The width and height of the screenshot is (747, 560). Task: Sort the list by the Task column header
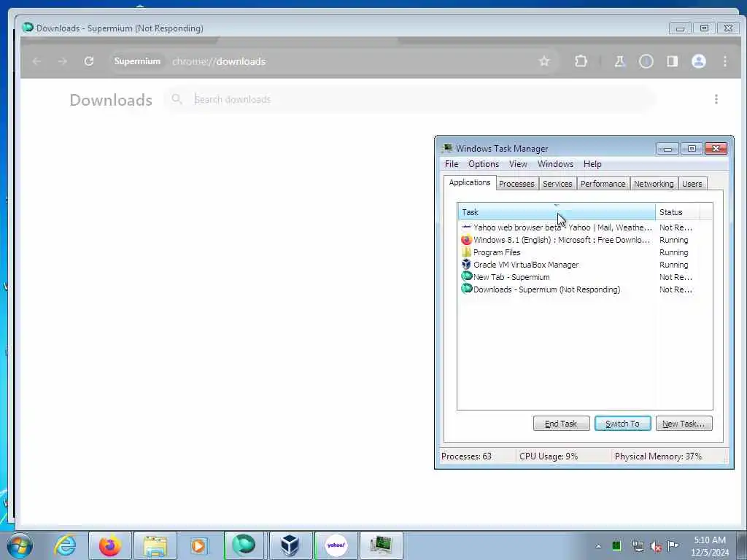557,212
